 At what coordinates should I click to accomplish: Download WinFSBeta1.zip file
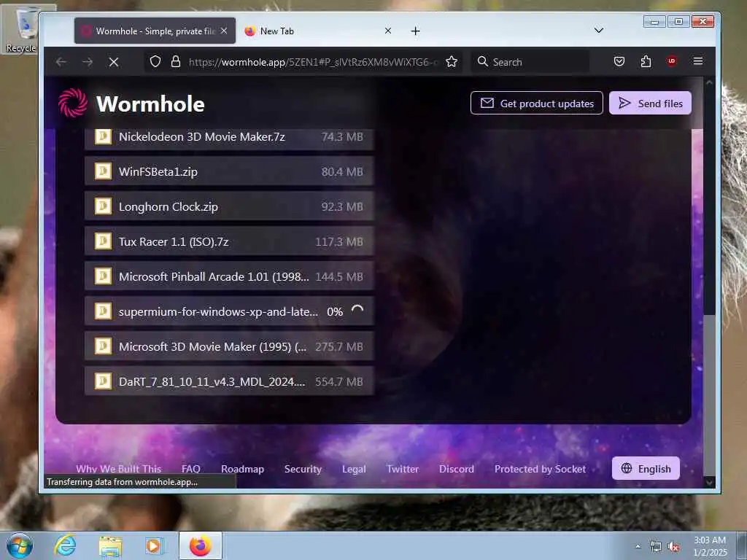coord(229,171)
